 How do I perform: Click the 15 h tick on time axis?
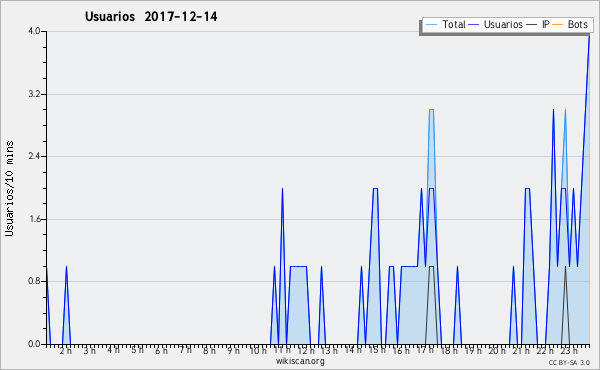377,350
